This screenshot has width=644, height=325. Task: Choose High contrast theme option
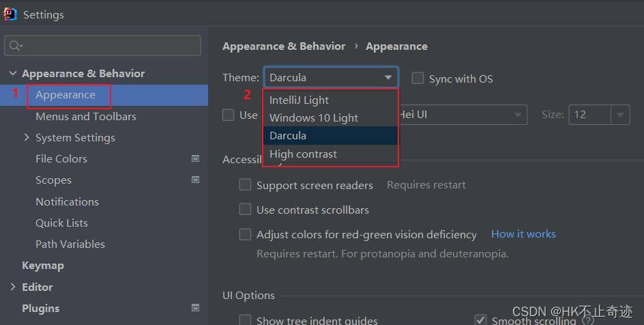pyautogui.click(x=331, y=154)
